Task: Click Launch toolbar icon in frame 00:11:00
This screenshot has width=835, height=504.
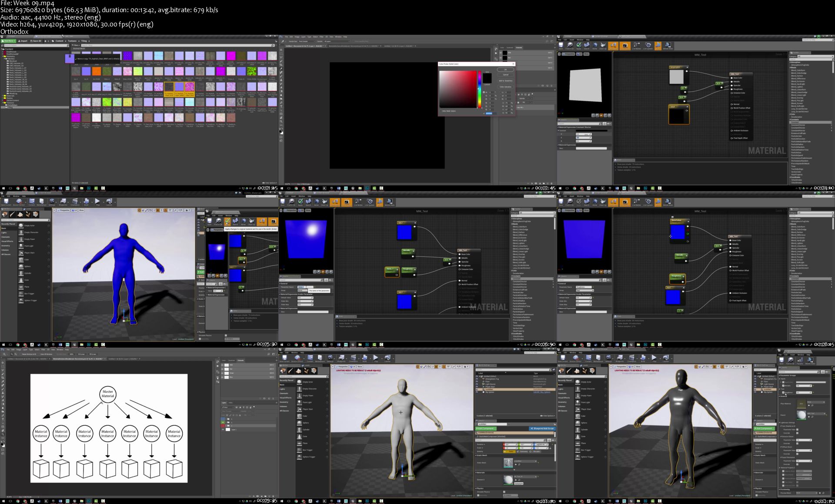Action: [x=387, y=358]
